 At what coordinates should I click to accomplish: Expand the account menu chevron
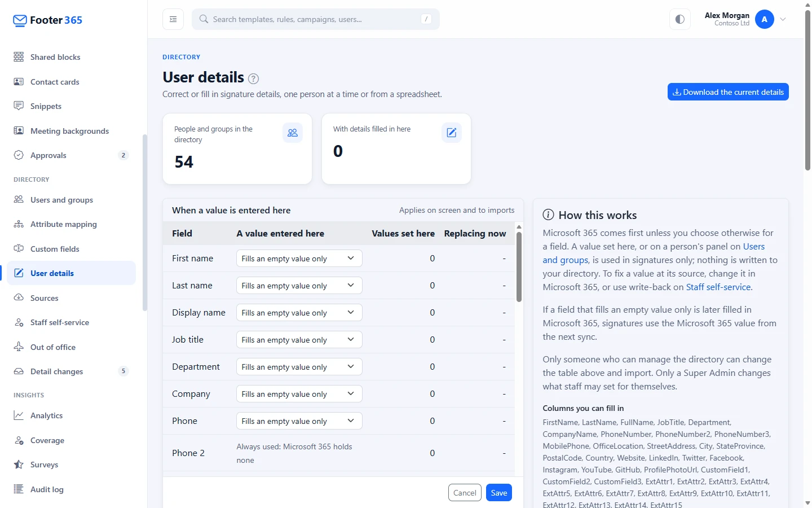tap(783, 19)
